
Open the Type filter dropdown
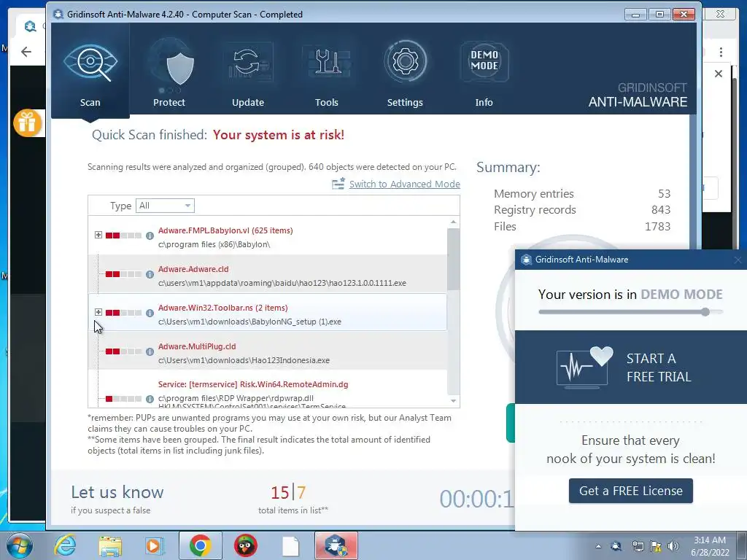(165, 206)
